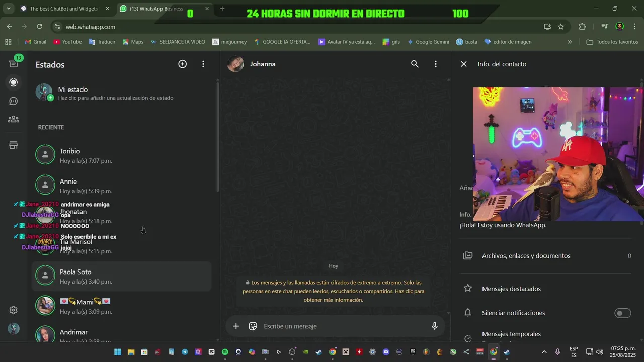This screenshot has height=362, width=644.
Task: Close the contact info panel
Action: [464, 64]
